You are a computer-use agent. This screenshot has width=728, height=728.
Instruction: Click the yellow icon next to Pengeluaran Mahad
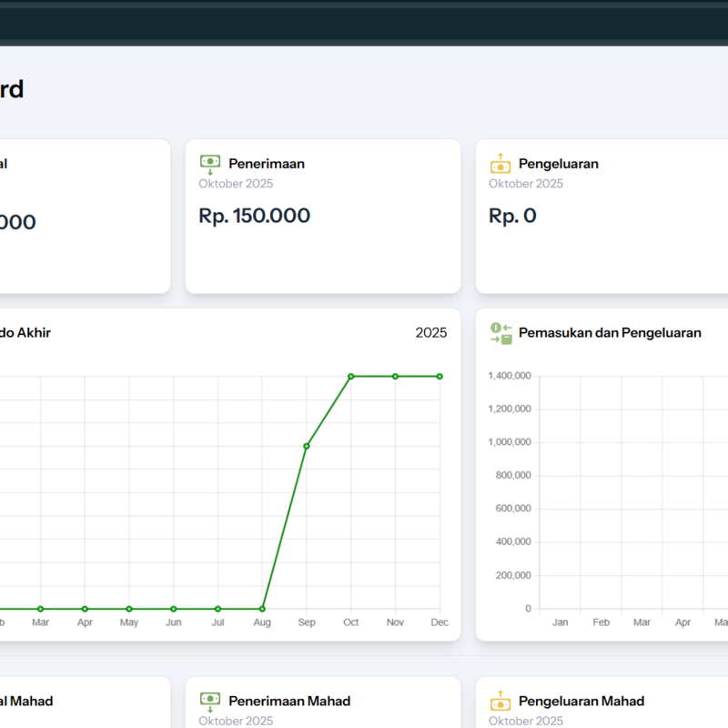pos(500,702)
